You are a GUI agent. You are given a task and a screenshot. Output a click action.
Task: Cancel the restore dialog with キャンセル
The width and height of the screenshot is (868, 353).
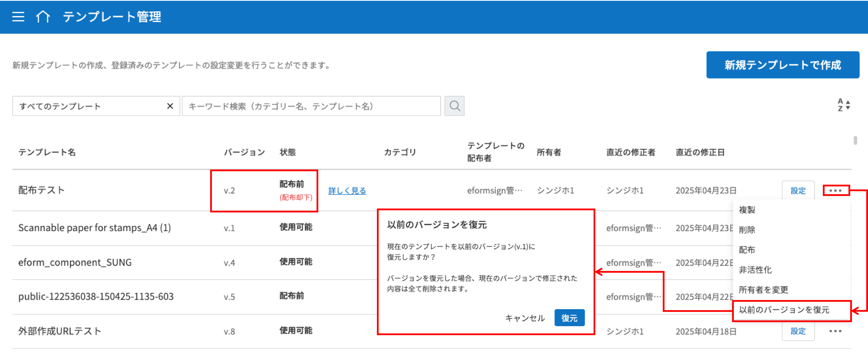pyautogui.click(x=525, y=318)
